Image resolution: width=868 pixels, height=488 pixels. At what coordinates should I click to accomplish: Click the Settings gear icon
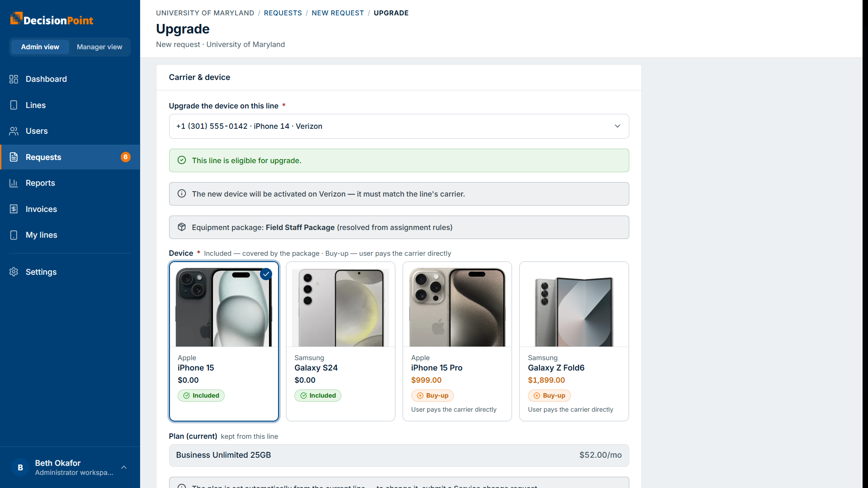coord(14,272)
